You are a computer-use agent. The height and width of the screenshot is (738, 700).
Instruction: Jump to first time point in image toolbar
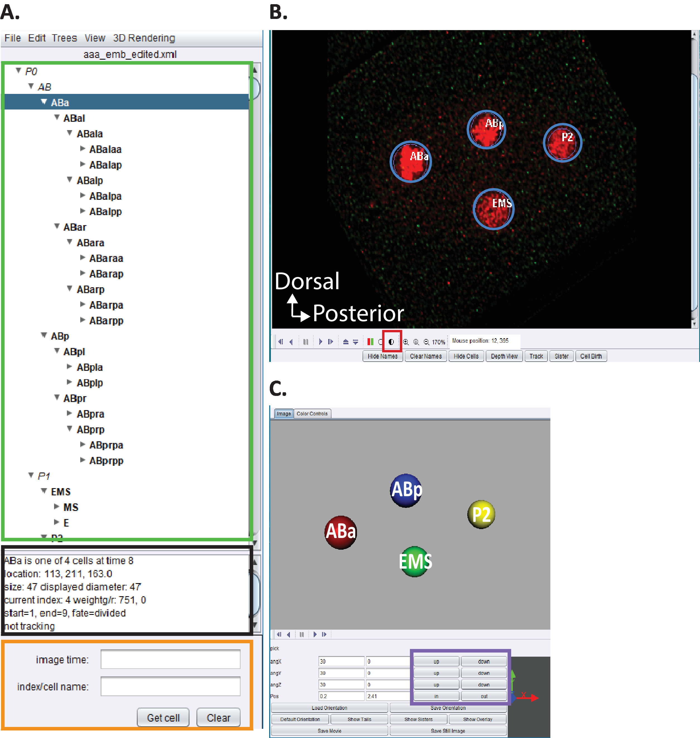pos(281,341)
